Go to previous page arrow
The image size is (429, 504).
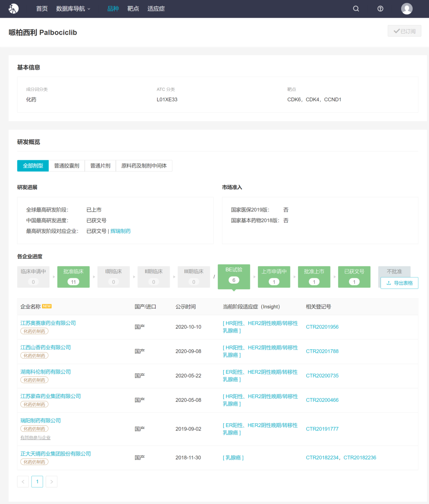[23, 482]
